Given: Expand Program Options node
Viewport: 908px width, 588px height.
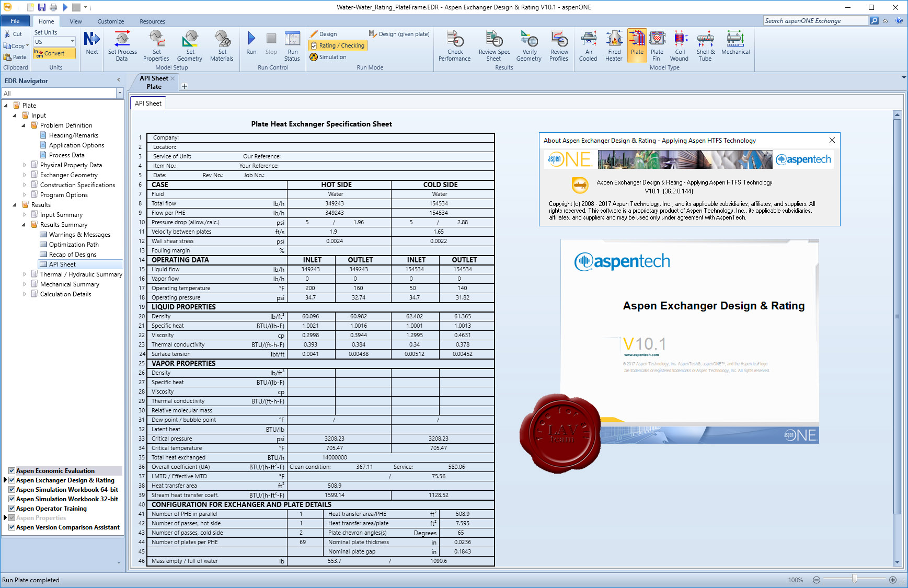Looking at the screenshot, I should pyautogui.click(x=24, y=195).
